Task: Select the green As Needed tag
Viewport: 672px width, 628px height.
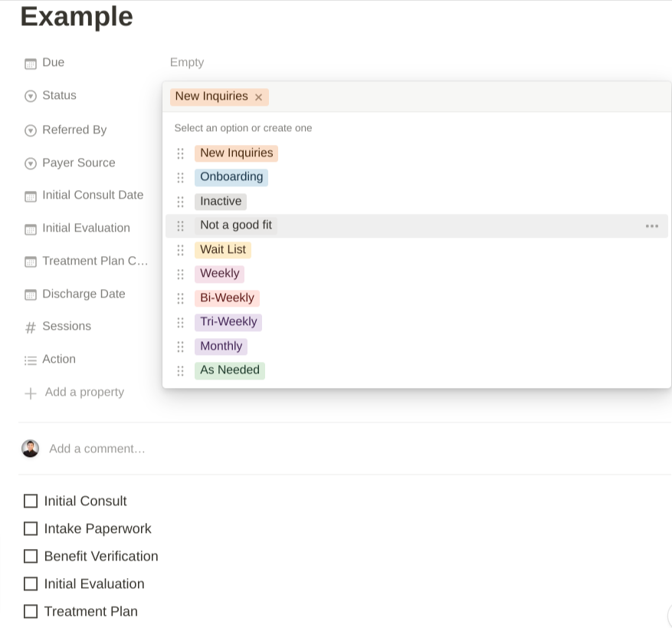Action: click(230, 370)
